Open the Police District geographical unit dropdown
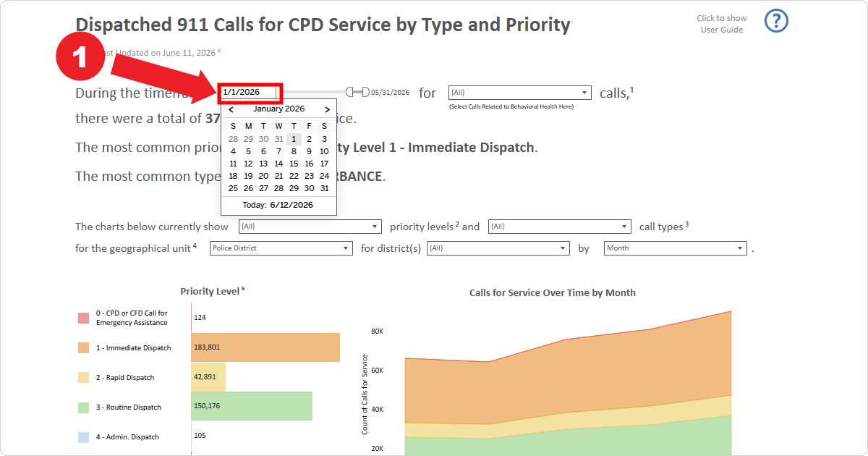The height and width of the screenshot is (456, 868). 281,248
